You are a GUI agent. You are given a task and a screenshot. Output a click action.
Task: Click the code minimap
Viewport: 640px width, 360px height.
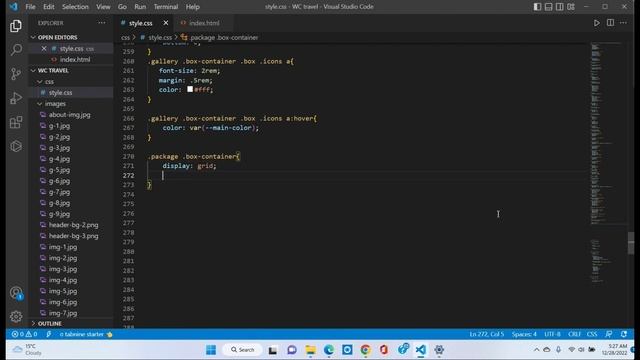[608, 163]
